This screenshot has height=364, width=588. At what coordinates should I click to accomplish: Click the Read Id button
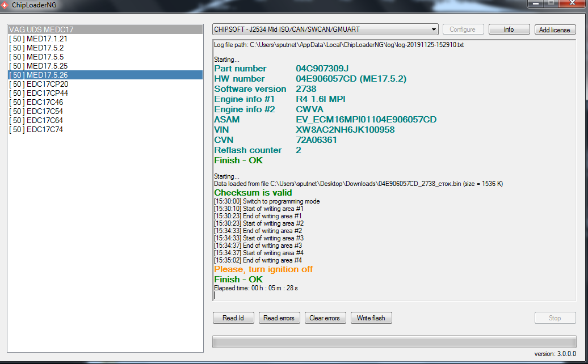(x=233, y=318)
